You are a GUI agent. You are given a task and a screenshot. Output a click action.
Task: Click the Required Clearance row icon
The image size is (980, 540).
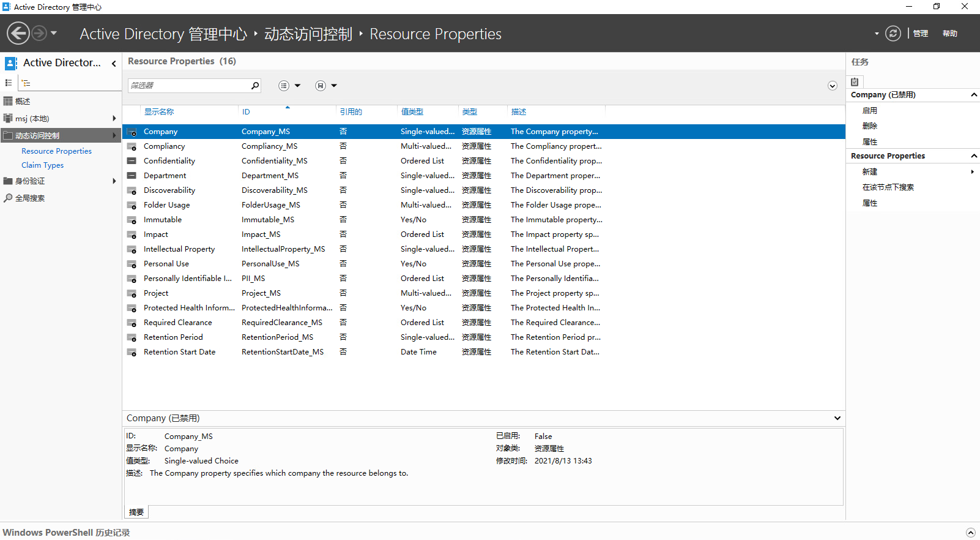click(132, 323)
